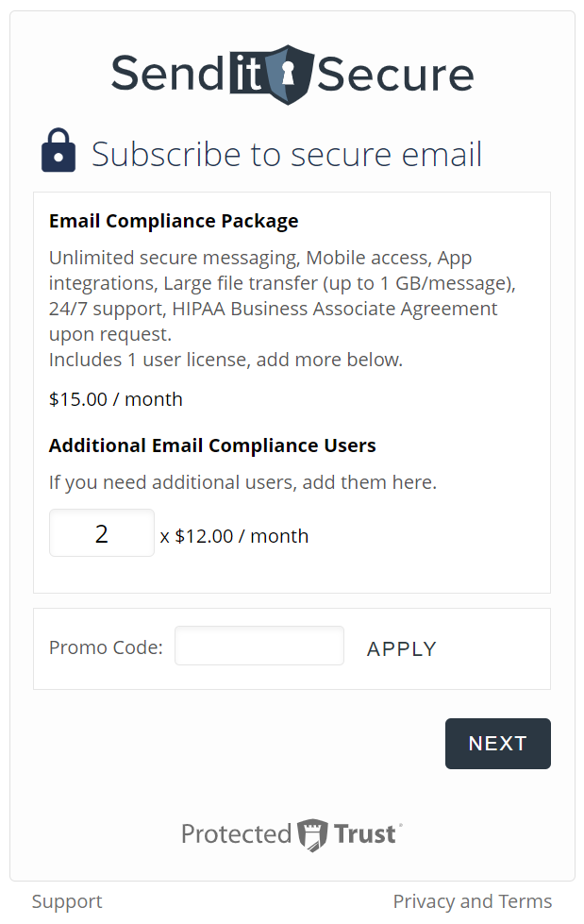Screen dimensions: 584x924
Task: Click the Protected Trust shield icon
Action: pyautogui.click(x=312, y=834)
